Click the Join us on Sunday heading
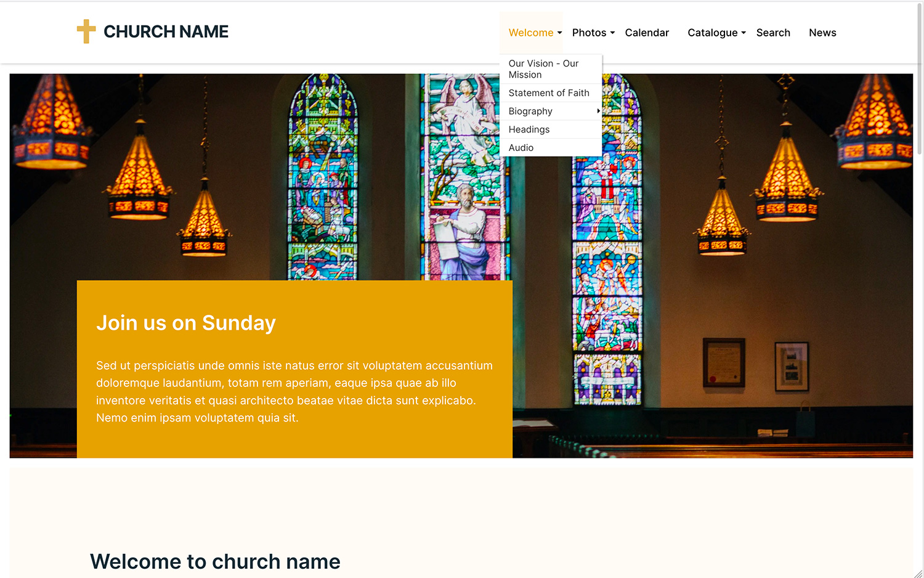Image resolution: width=924 pixels, height=578 pixels. [186, 323]
